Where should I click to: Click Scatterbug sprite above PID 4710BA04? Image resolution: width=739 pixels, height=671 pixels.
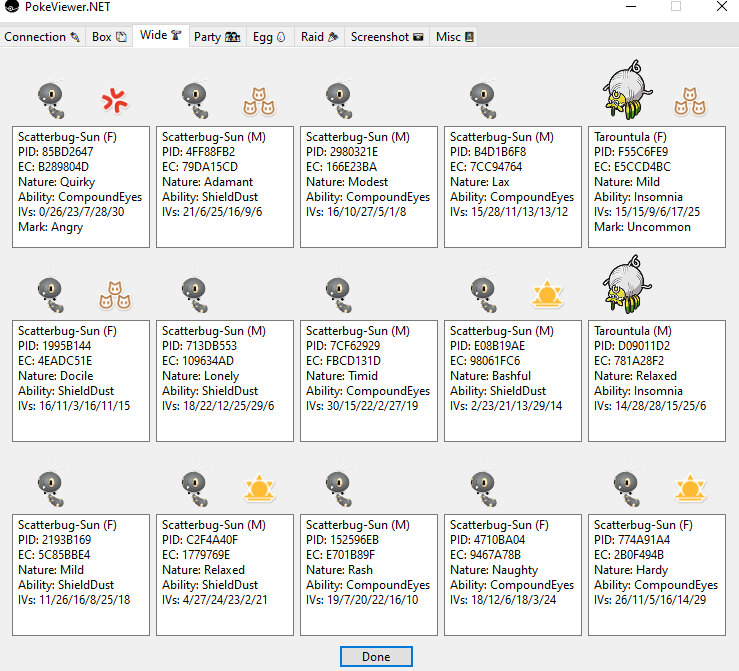pos(484,486)
